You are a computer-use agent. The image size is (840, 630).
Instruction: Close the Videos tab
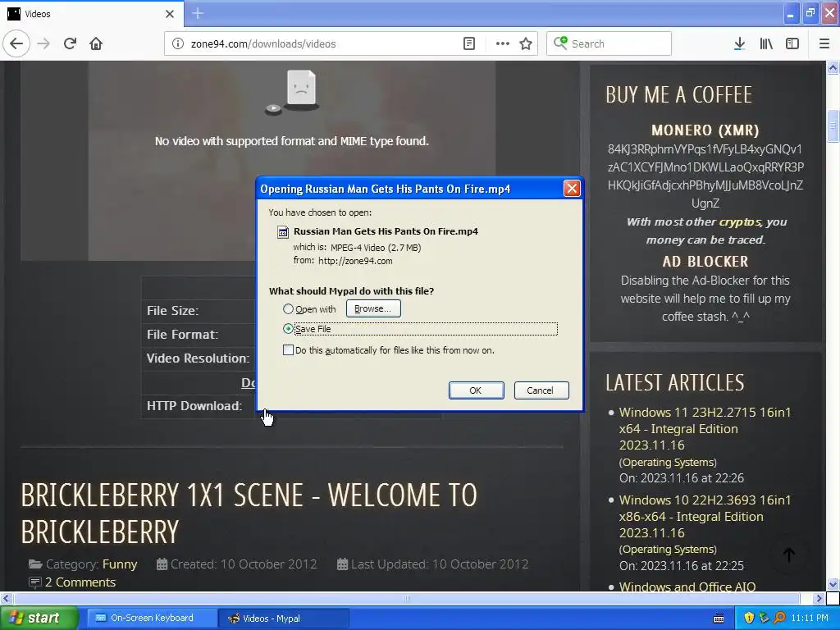point(170,14)
